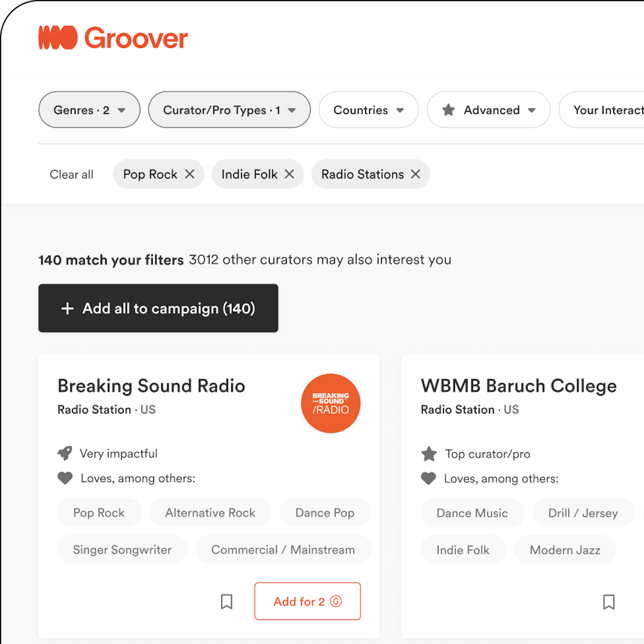
Task: Click the Very impactful rocket icon
Action: [65, 453]
